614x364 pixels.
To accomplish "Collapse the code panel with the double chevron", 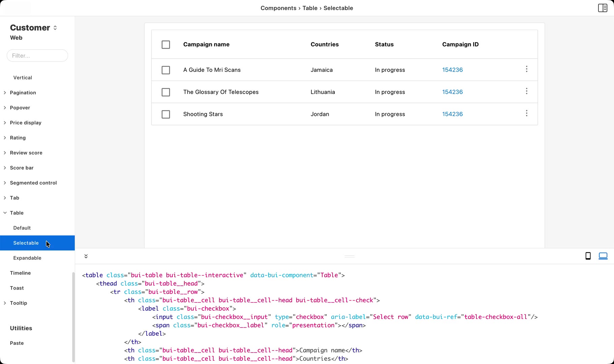I will (86, 256).
